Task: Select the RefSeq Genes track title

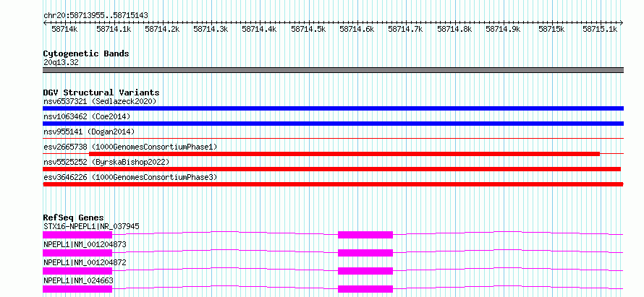Action: point(74,218)
